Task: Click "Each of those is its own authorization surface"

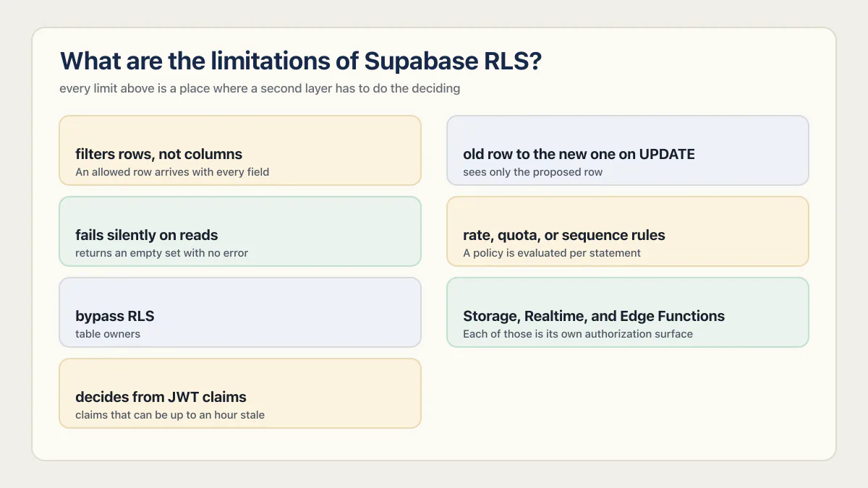Action: (578, 334)
